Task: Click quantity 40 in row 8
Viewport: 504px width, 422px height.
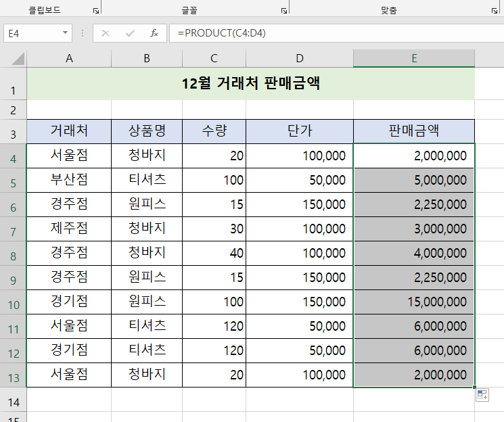Action: click(214, 253)
